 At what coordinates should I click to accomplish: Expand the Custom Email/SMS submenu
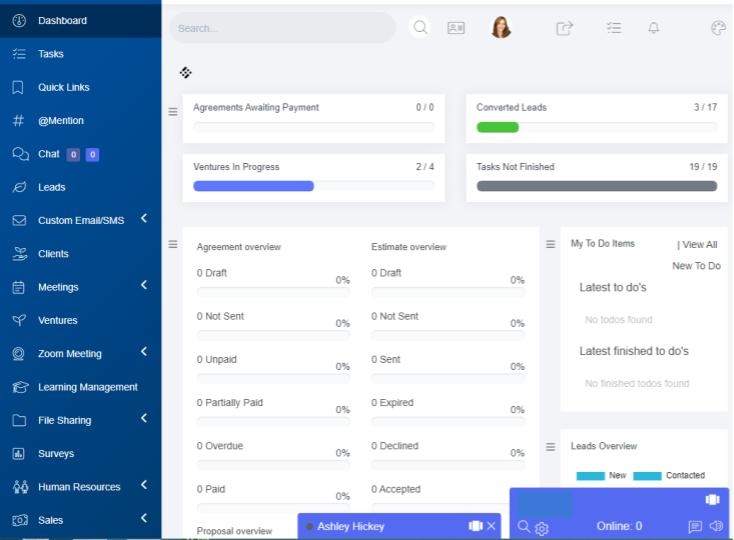tap(144, 219)
